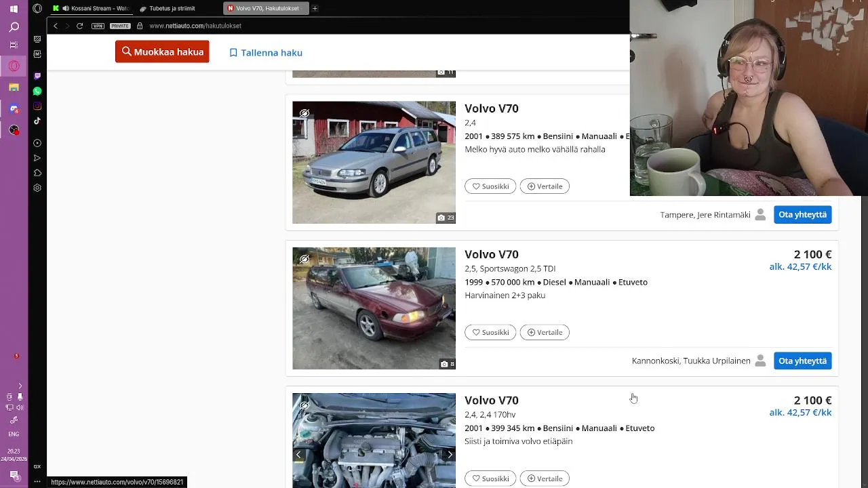Open WhatsApp in the Opera sidebar
868x488 pixels.
[37, 91]
